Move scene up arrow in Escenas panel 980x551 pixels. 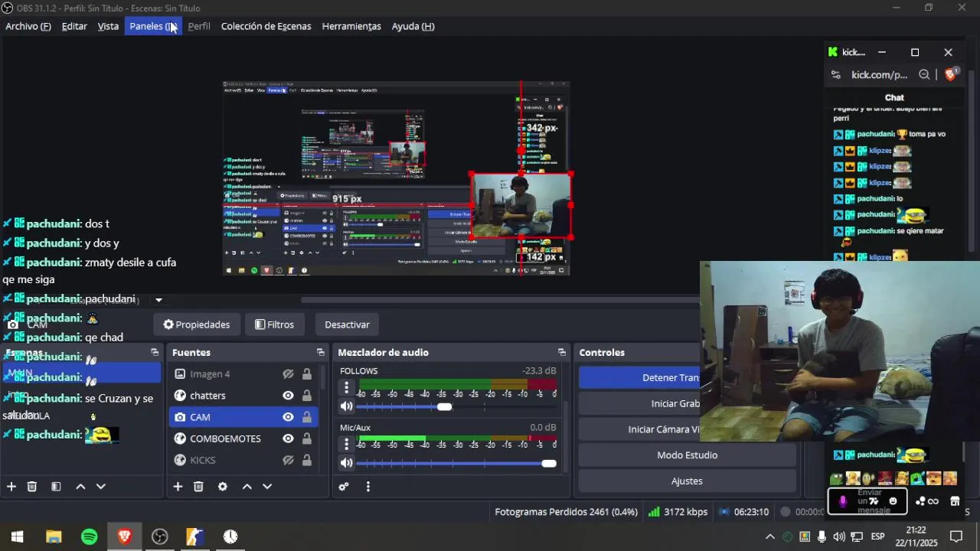(x=80, y=486)
